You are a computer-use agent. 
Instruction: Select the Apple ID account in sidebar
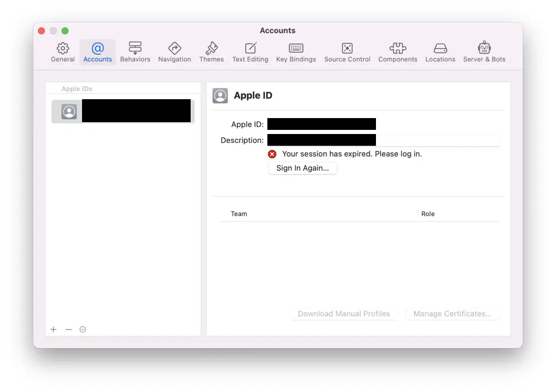(123, 111)
